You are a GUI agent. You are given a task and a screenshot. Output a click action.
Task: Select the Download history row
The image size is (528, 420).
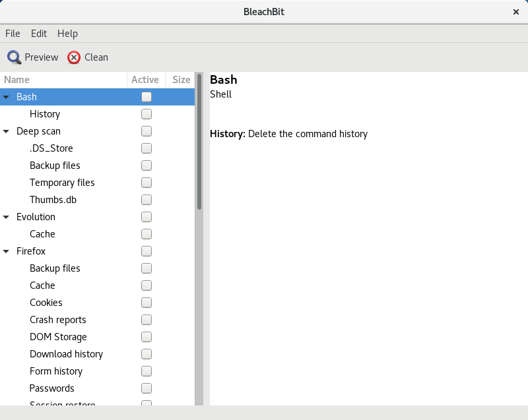pyautogui.click(x=97, y=354)
